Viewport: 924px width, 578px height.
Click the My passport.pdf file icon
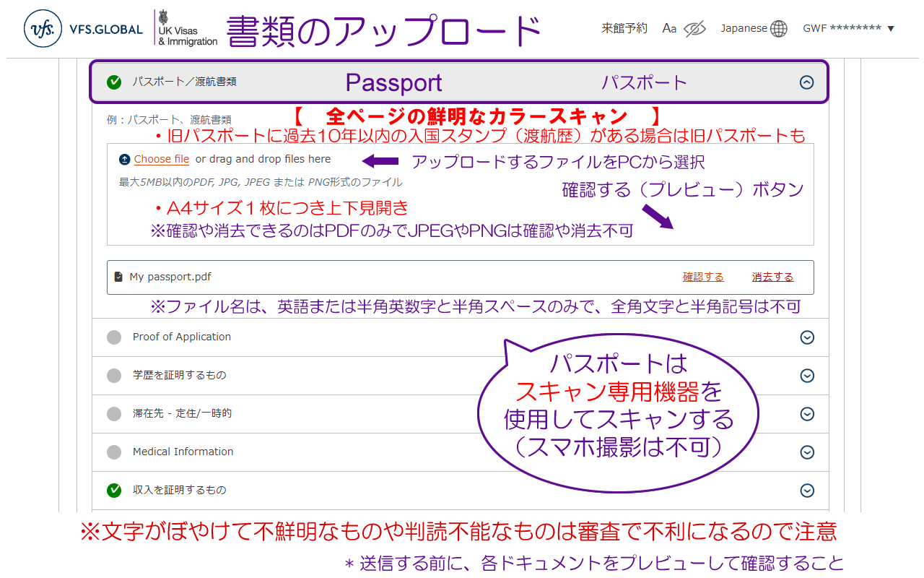click(118, 277)
